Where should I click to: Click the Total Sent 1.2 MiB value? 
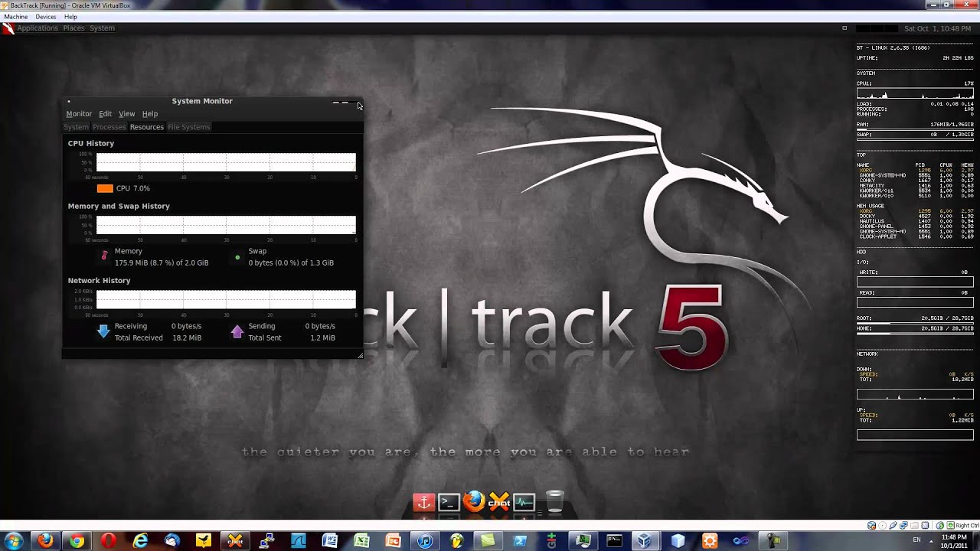tap(322, 337)
